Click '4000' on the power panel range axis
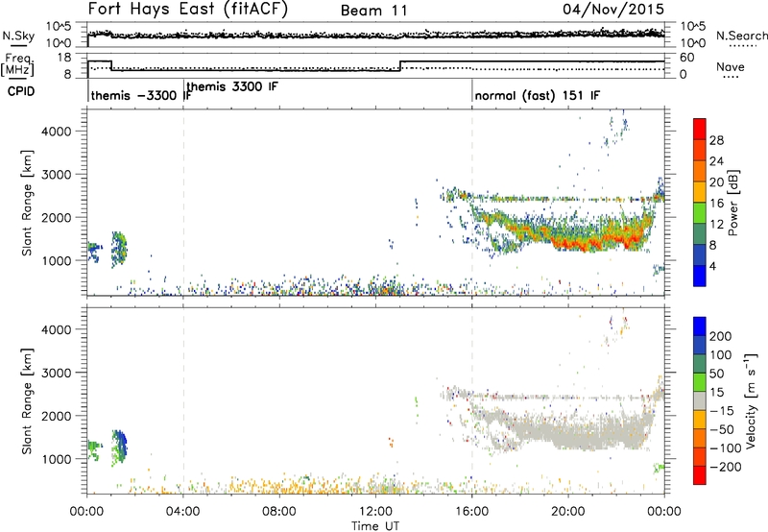 (57, 132)
